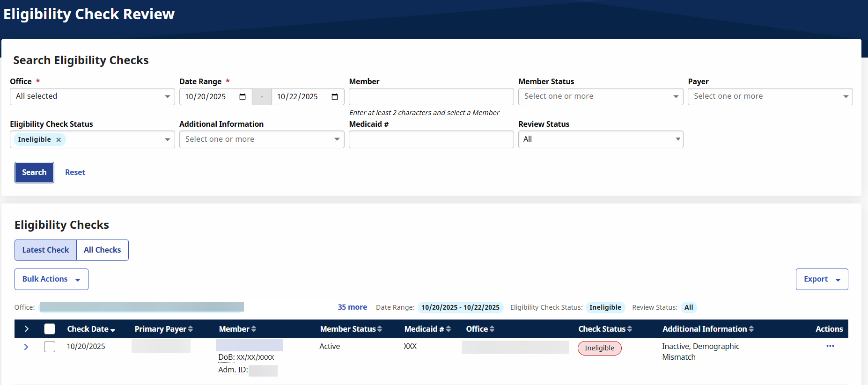Image resolution: width=868 pixels, height=385 pixels.
Task: Switch to the All Checks tab
Action: coord(102,250)
